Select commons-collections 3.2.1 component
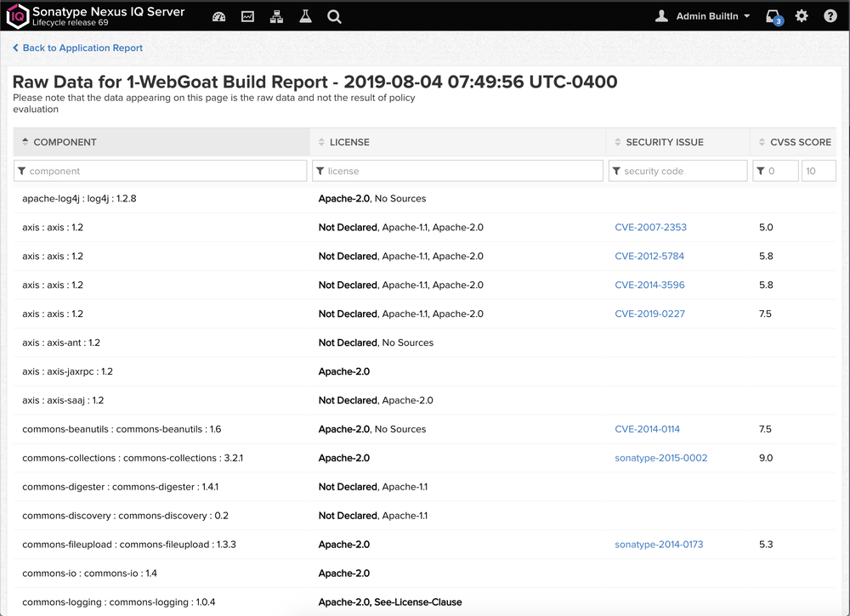This screenshot has height=616, width=850. point(133,457)
